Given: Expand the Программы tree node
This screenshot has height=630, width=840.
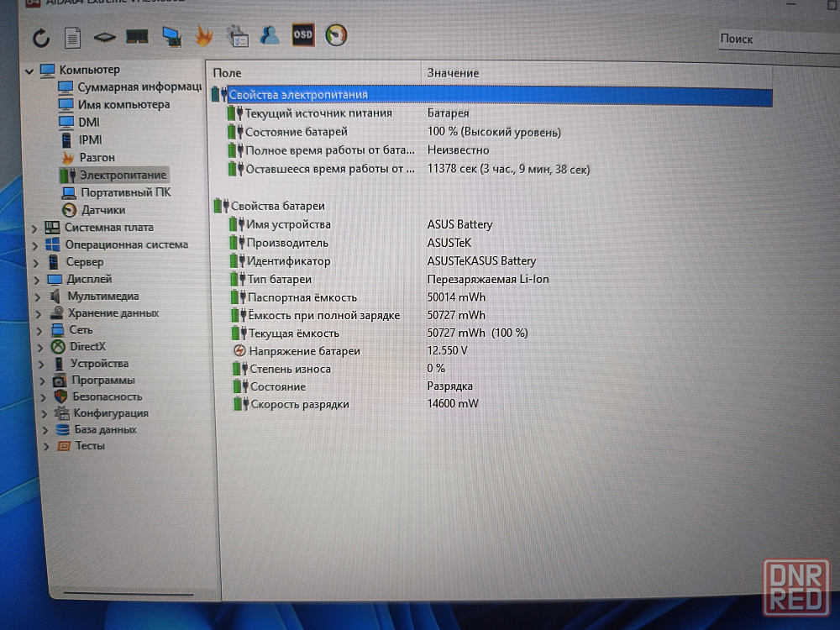Looking at the screenshot, I should tap(44, 381).
